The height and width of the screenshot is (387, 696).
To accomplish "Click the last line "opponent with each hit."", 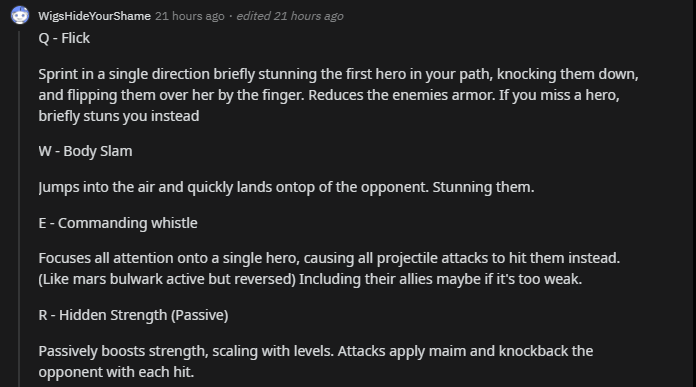I will (116, 372).
